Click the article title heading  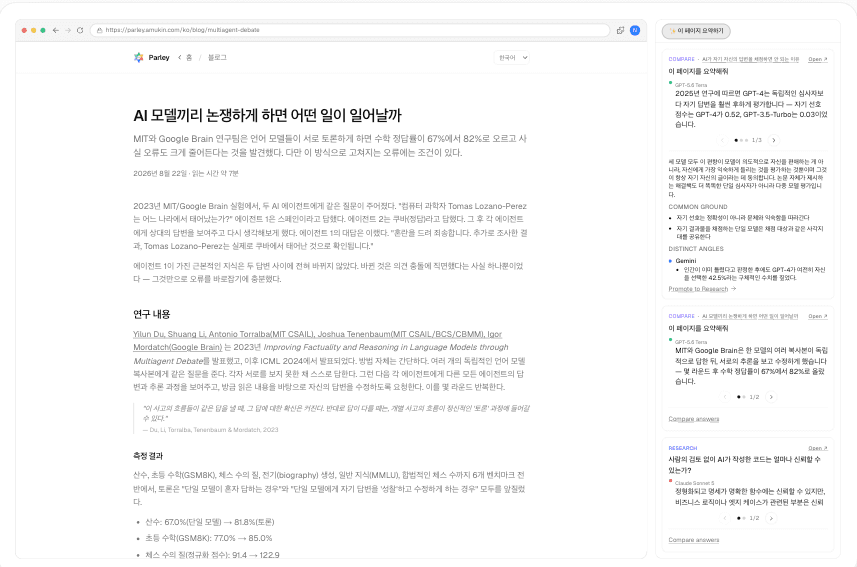pos(267,115)
